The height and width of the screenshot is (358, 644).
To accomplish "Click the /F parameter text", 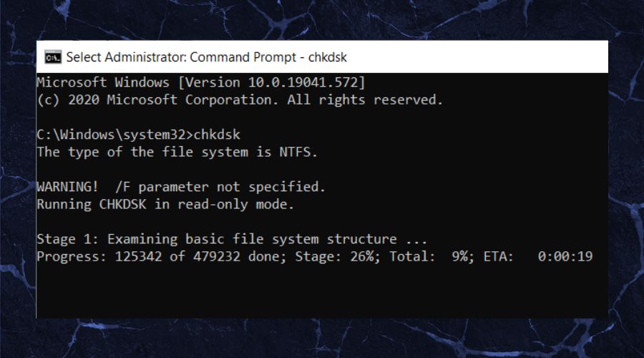I will [123, 187].
